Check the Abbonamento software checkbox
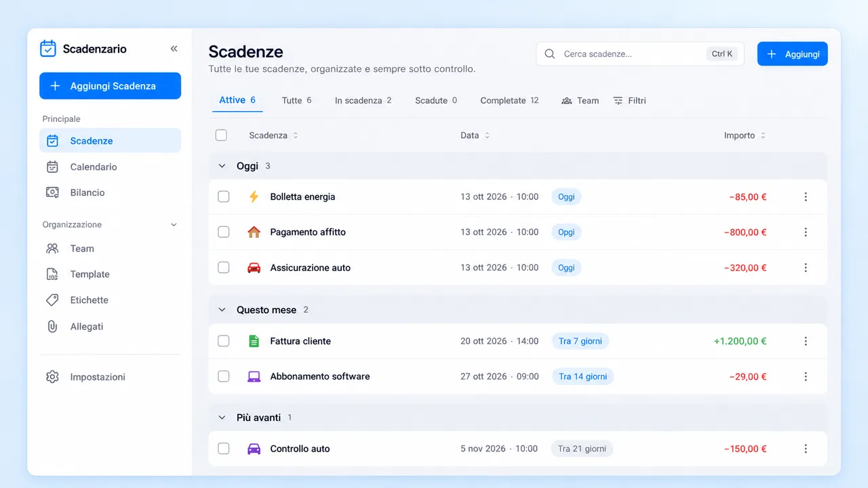868x488 pixels. 223,376
